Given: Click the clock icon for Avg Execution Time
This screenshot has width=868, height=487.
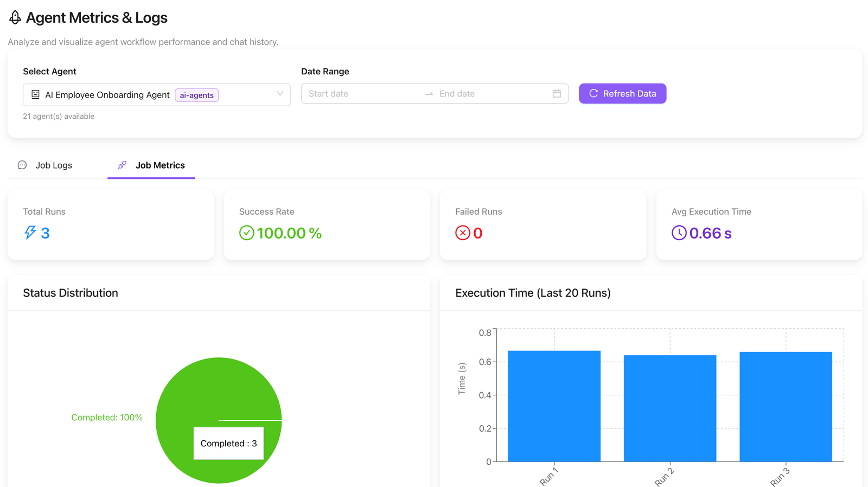Looking at the screenshot, I should tap(679, 233).
